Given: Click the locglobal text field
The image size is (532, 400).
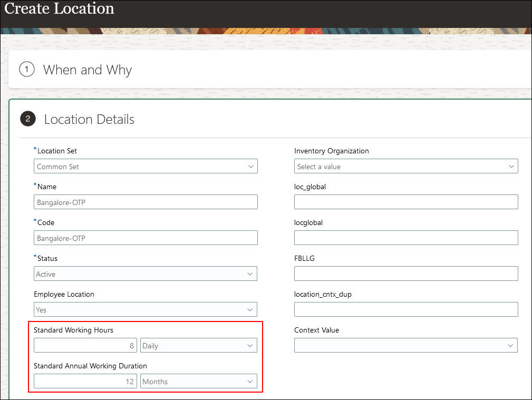Looking at the screenshot, I should (x=406, y=238).
